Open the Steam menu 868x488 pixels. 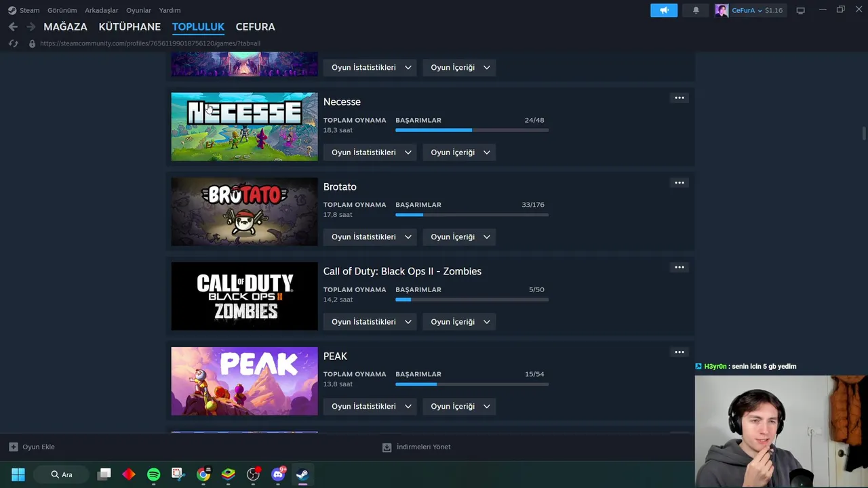29,10
